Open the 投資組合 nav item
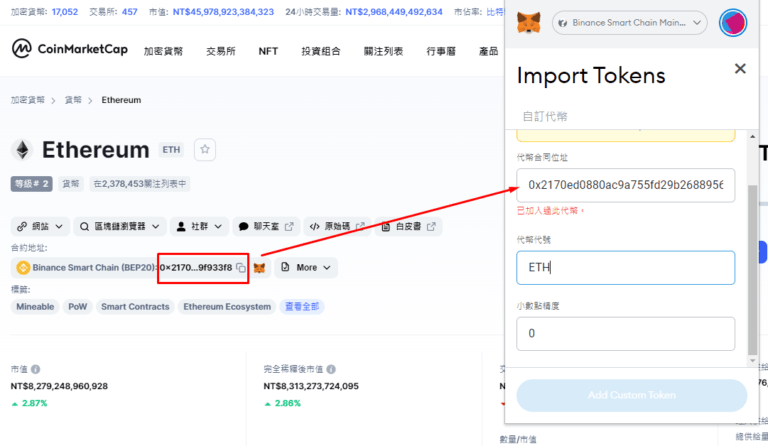This screenshot has width=768, height=446. tap(321, 51)
